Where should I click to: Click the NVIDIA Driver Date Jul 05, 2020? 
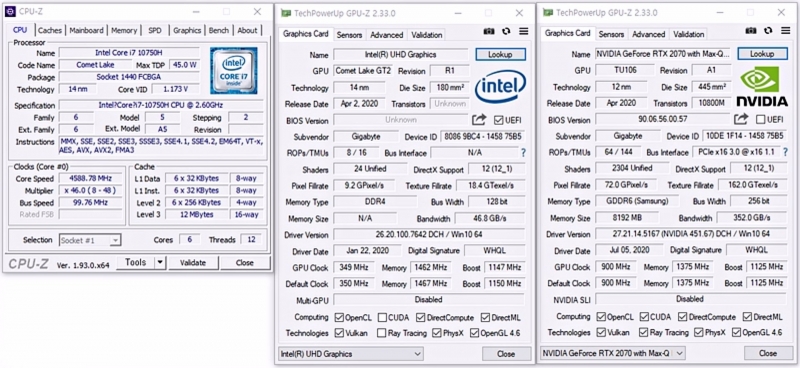629,251
